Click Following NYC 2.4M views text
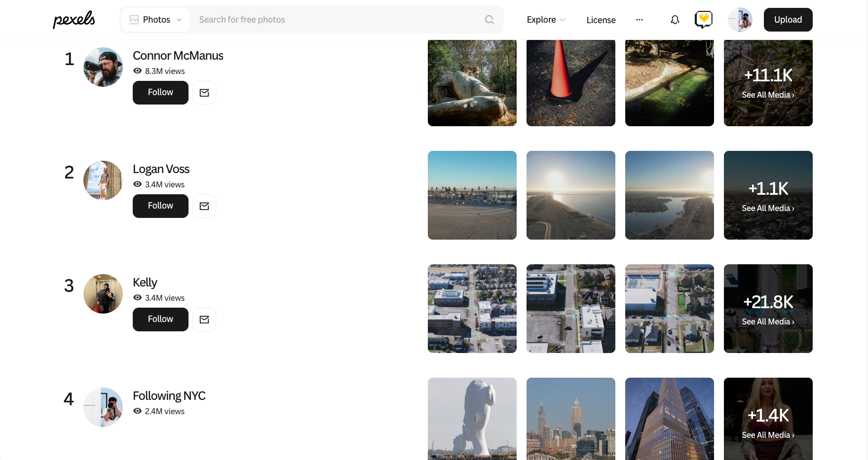This screenshot has width=868, height=460. pyautogui.click(x=165, y=411)
